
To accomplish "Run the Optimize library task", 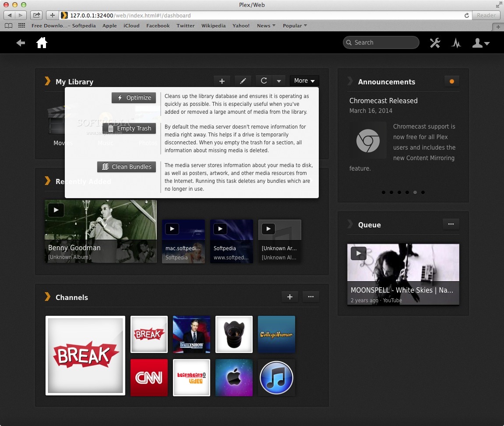I will (x=134, y=98).
